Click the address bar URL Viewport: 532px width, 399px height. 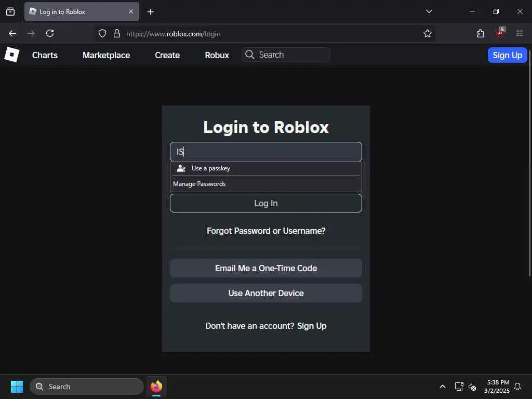(174, 34)
